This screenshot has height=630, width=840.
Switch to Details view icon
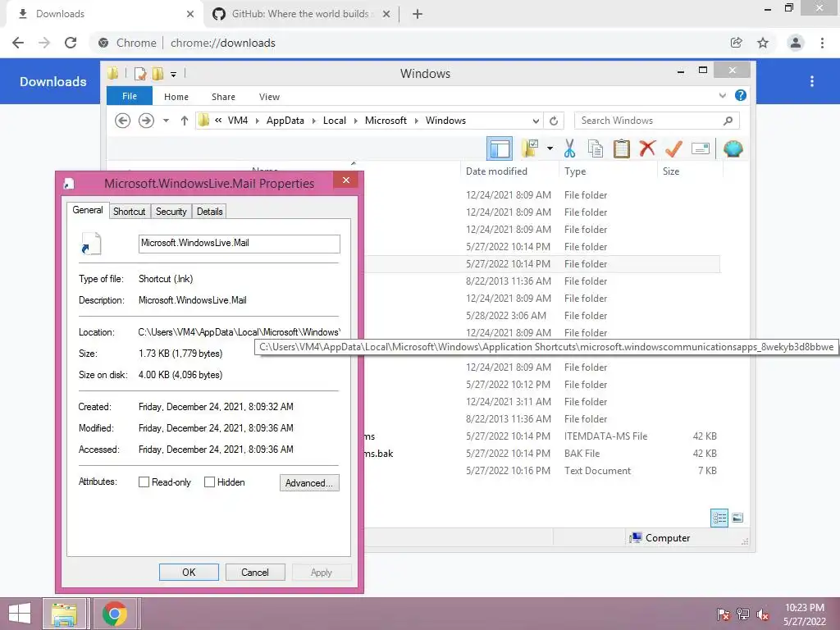tap(719, 518)
